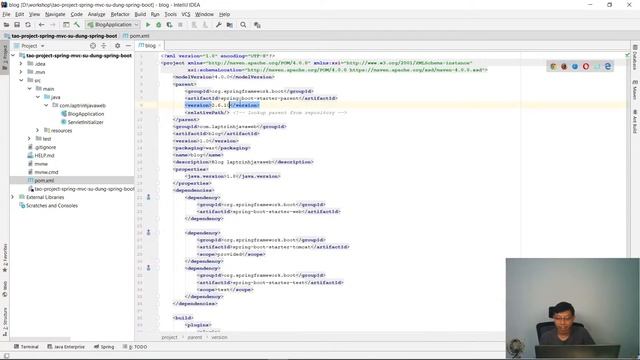
Task: Open the Maven side panel
Action: point(635,90)
